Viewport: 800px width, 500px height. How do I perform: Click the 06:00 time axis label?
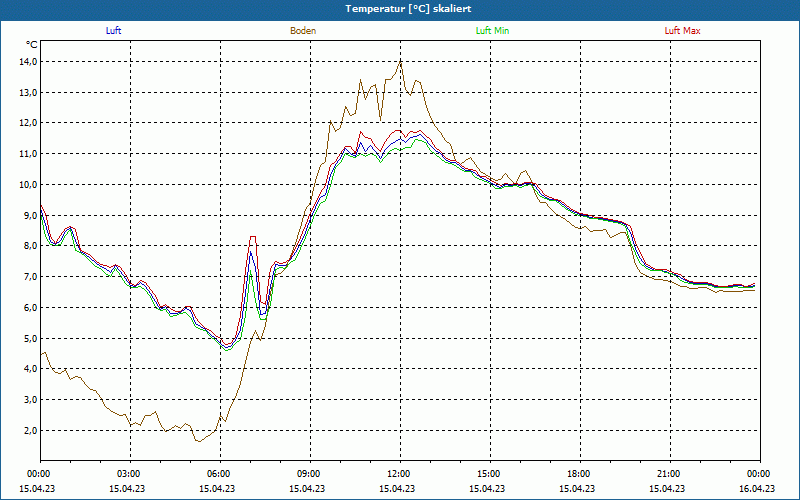pyautogui.click(x=218, y=474)
